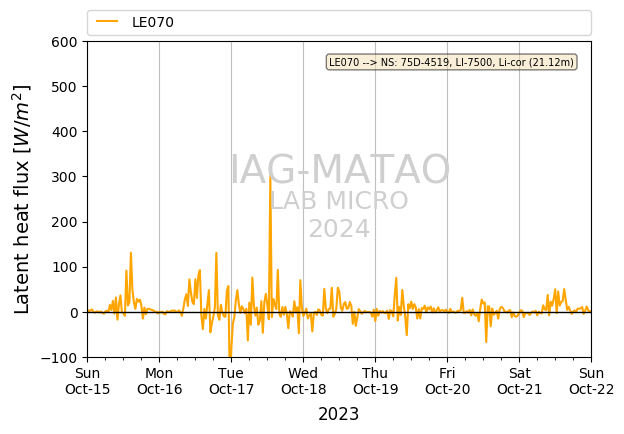The height and width of the screenshot is (434, 624).
Task: Click the Thu Oct-19 date label
Action: pyautogui.click(x=375, y=381)
